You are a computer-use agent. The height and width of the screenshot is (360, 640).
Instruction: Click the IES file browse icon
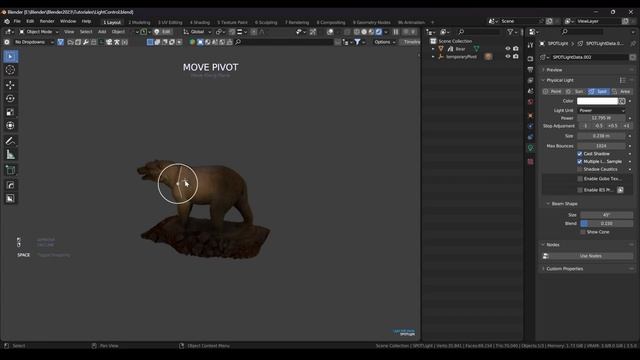(620, 190)
